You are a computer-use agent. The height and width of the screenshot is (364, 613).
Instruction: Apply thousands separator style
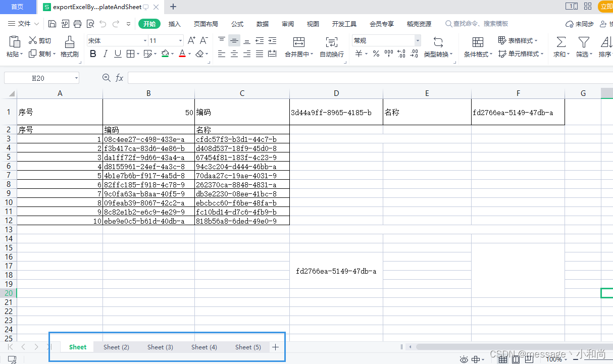(389, 54)
